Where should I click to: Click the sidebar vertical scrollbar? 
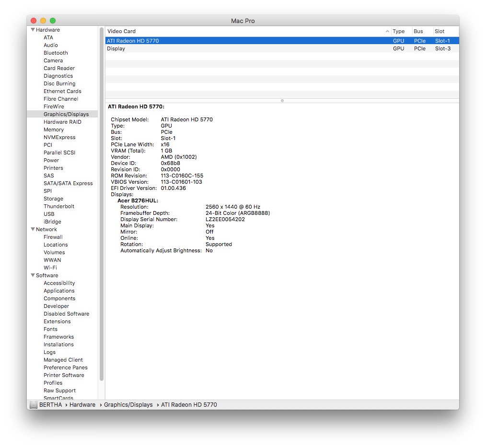101,205
